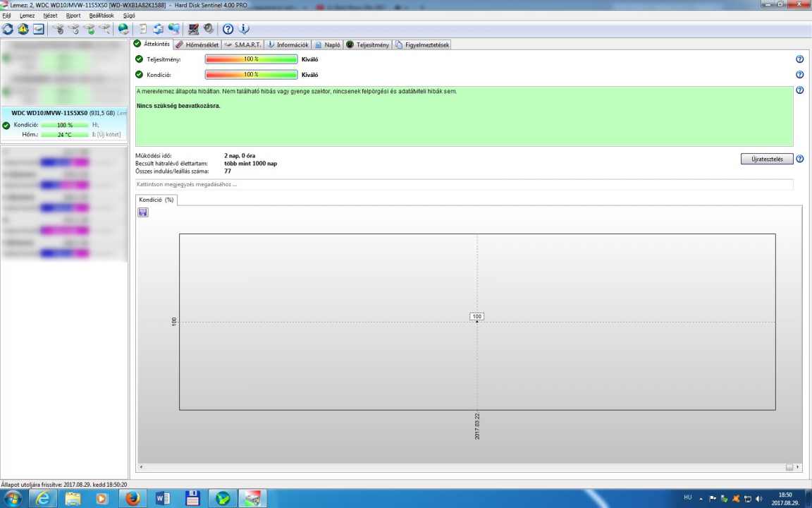
Task: Click the '2 nap, 0 óra' operating time value
Action: coord(240,155)
